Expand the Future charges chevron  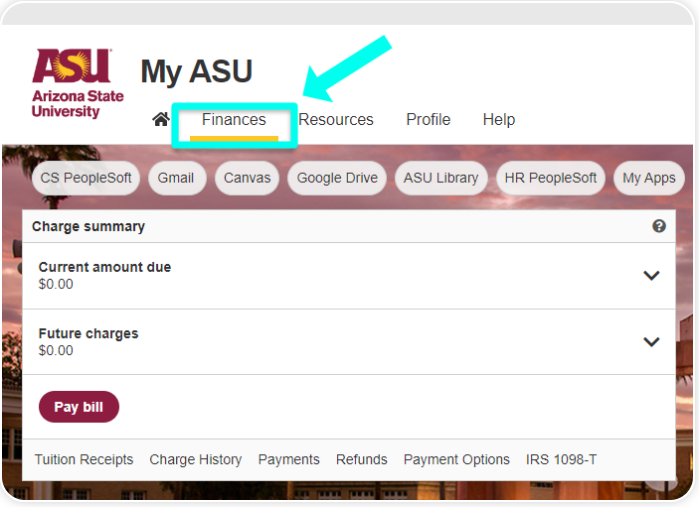pos(651,342)
